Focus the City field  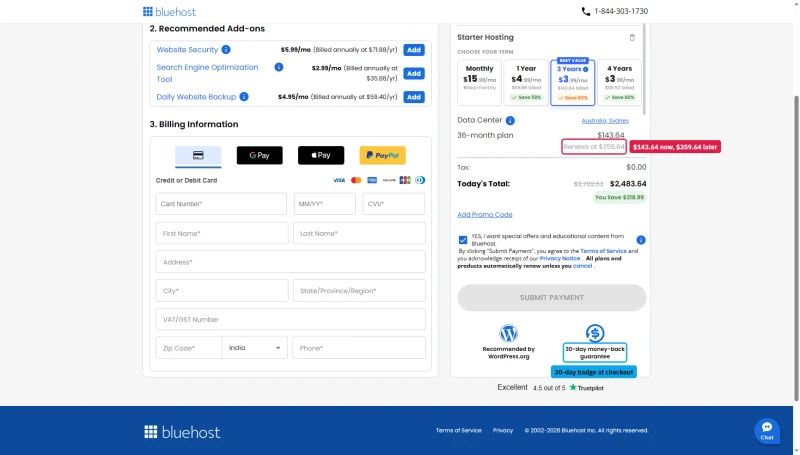point(222,291)
